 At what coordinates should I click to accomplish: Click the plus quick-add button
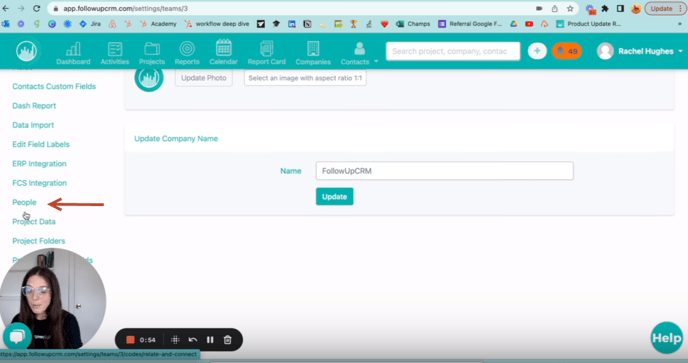(537, 51)
